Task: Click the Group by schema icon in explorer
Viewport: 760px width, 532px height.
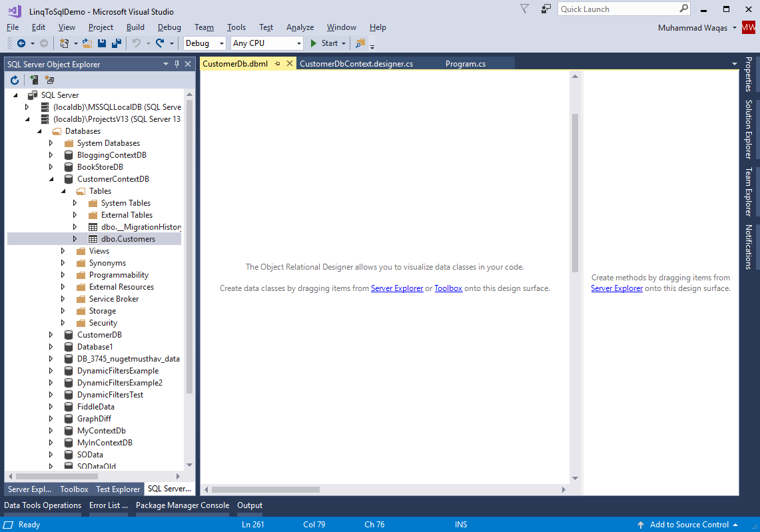Action: point(49,80)
